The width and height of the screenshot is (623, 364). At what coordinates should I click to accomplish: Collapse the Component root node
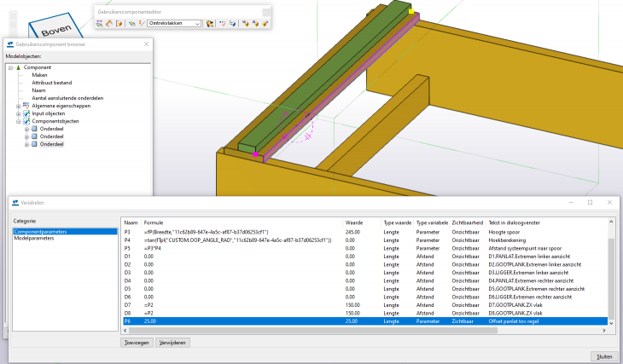(x=9, y=67)
